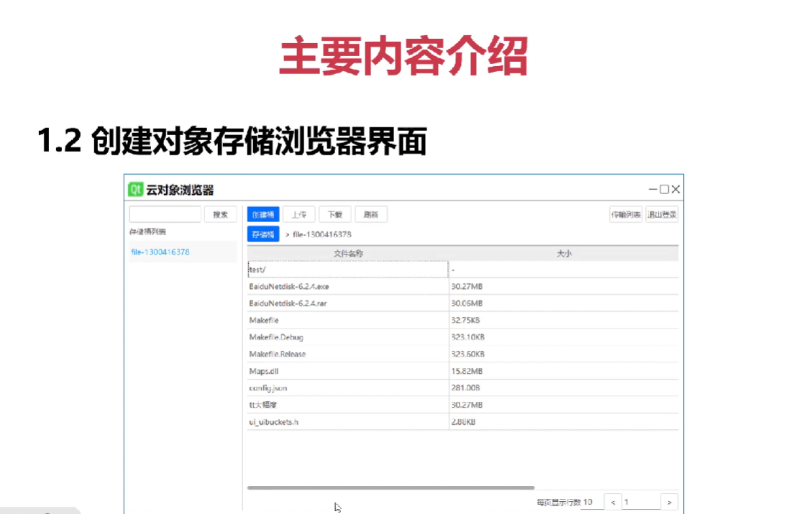Go to the previous page with < button

613,502
